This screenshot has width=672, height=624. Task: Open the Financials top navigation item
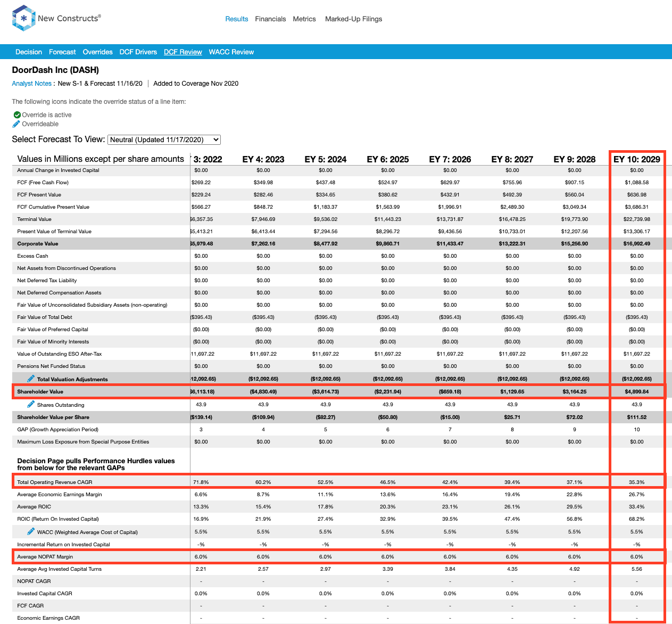[x=270, y=19]
